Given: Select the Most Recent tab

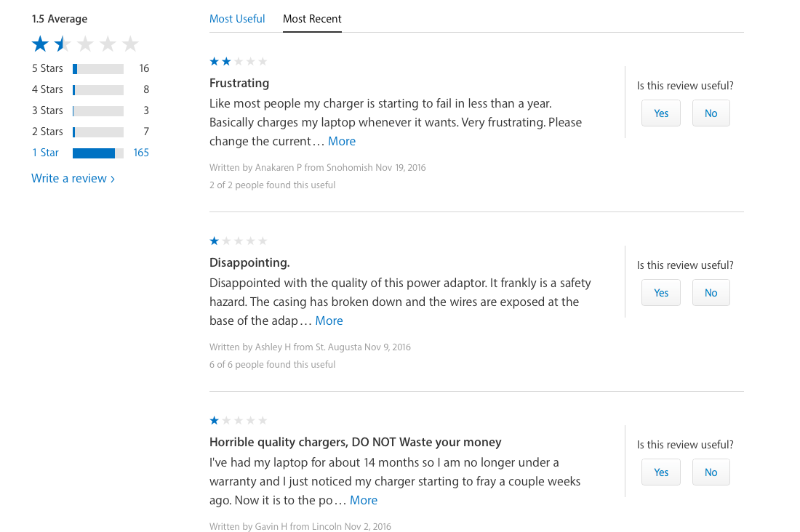Looking at the screenshot, I should coord(312,19).
